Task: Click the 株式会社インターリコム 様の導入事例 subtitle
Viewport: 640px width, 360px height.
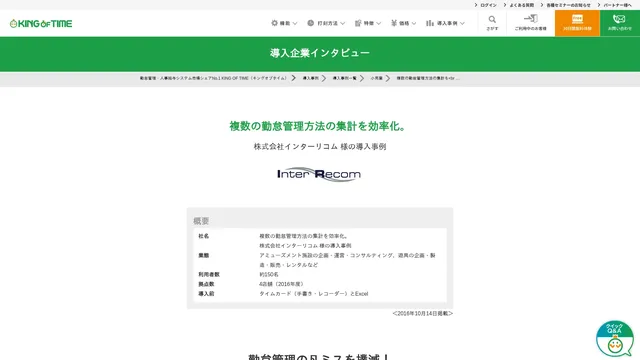Action: pyautogui.click(x=320, y=147)
